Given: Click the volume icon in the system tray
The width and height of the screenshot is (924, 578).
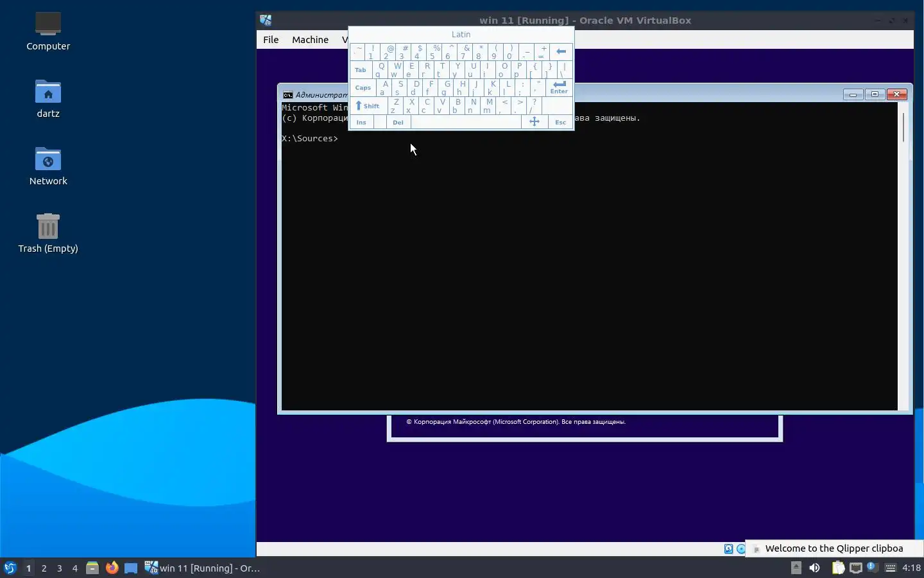Looking at the screenshot, I should pos(814,568).
